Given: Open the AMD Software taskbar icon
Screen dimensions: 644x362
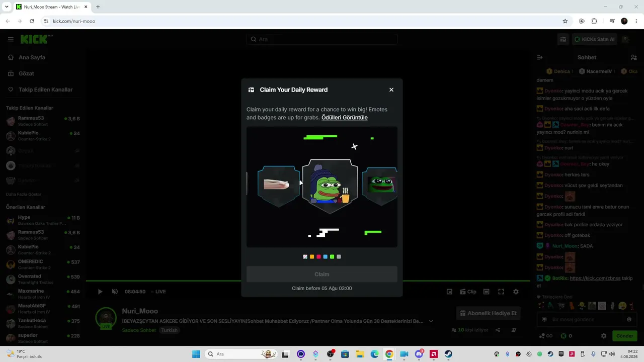Looking at the screenshot, I should 433,354.
